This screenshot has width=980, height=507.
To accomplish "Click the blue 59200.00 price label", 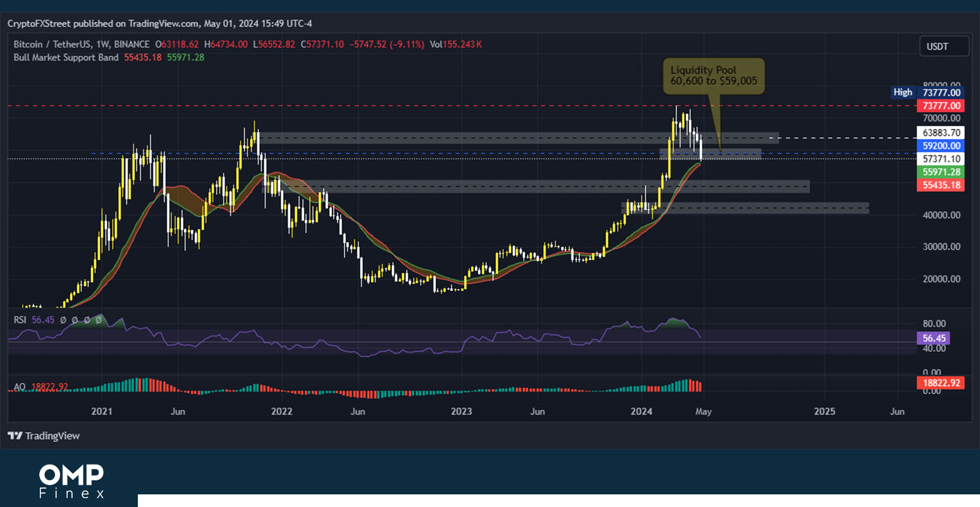I will pos(941,145).
